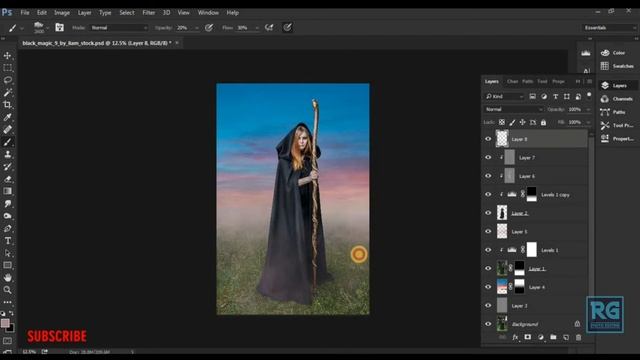This screenshot has height=360, width=640.
Task: Close the black_magic document tab
Action: pos(177,42)
